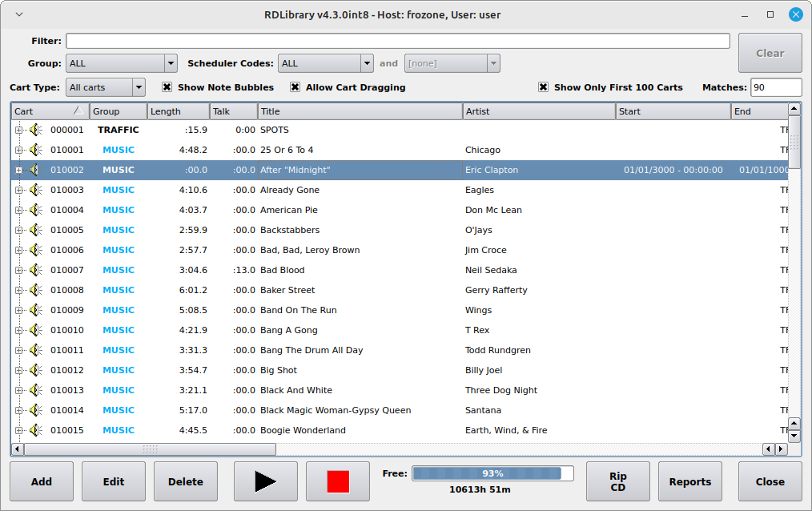Sort by the Artist column header

tap(538, 111)
